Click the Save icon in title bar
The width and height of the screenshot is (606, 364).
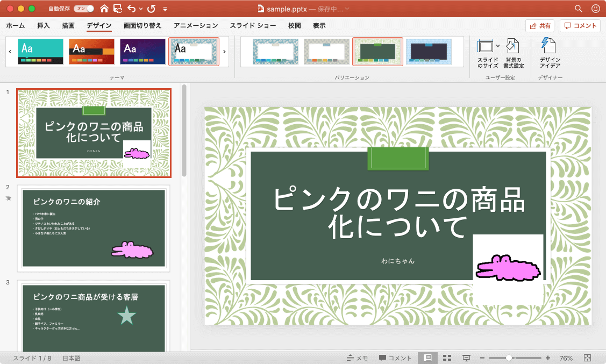(x=118, y=9)
